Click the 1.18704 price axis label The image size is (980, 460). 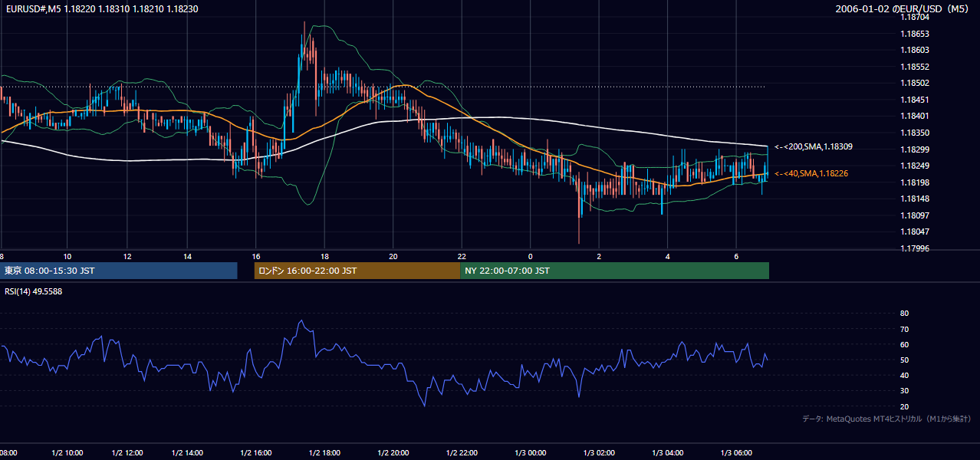915,17
